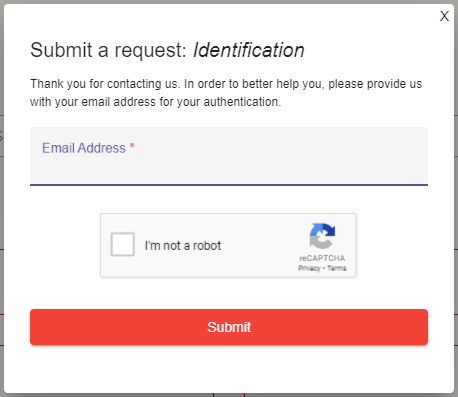The height and width of the screenshot is (397, 458).
Task: Click the italic word Identification
Action: click(x=249, y=50)
